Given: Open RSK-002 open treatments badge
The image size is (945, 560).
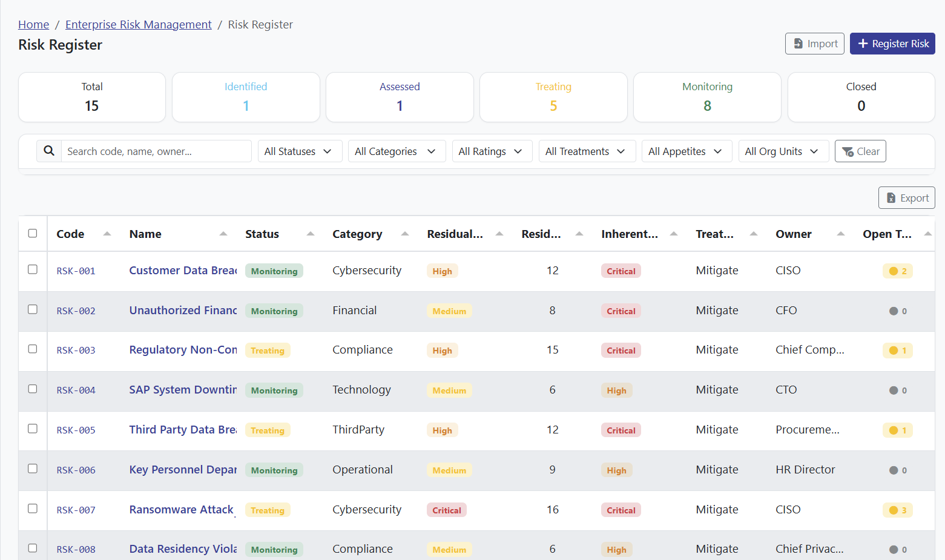Looking at the screenshot, I should point(898,311).
